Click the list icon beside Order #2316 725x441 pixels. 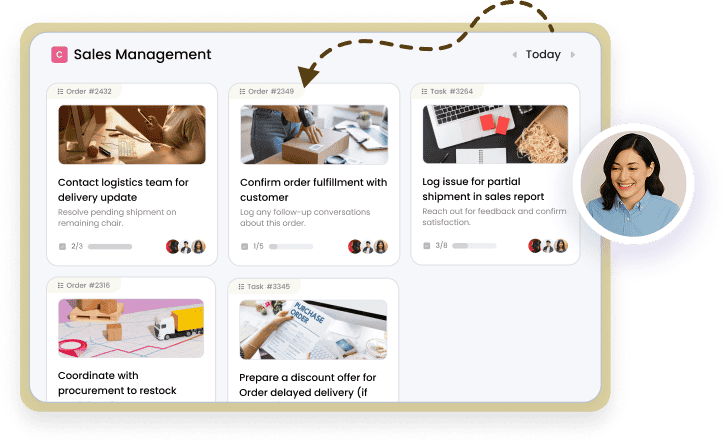pyautogui.click(x=60, y=286)
